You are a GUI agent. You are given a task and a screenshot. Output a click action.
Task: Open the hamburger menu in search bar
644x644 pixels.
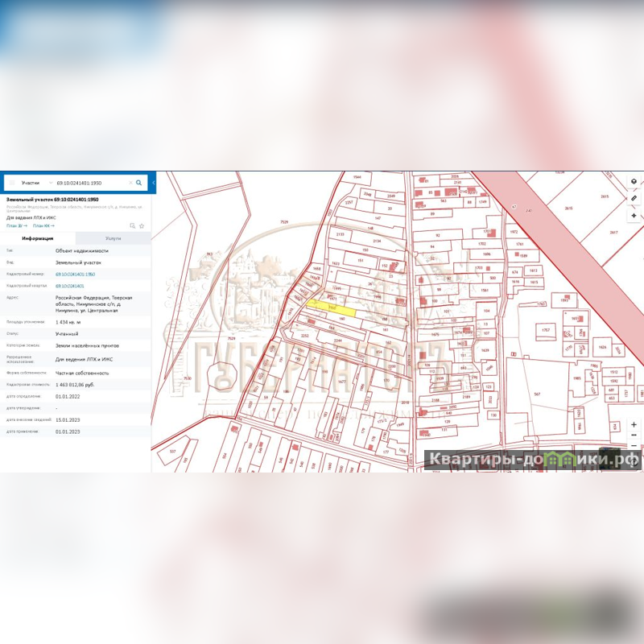pyautogui.click(x=11, y=183)
